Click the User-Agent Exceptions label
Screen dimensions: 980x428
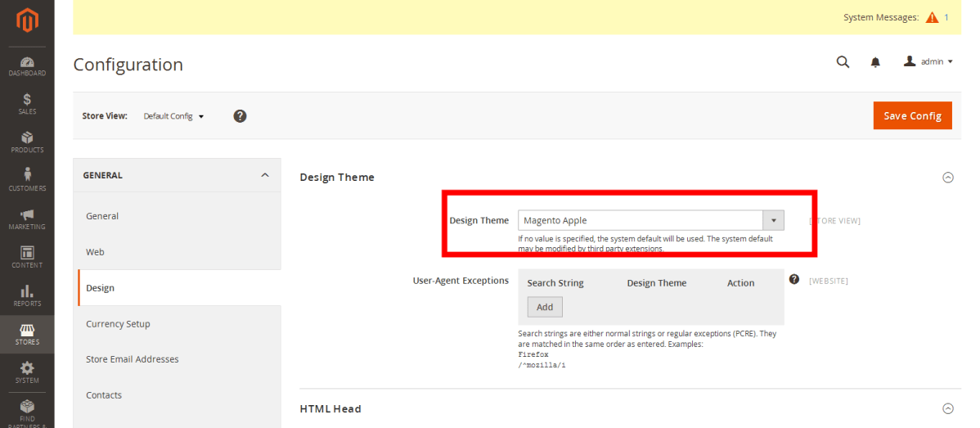tap(461, 281)
